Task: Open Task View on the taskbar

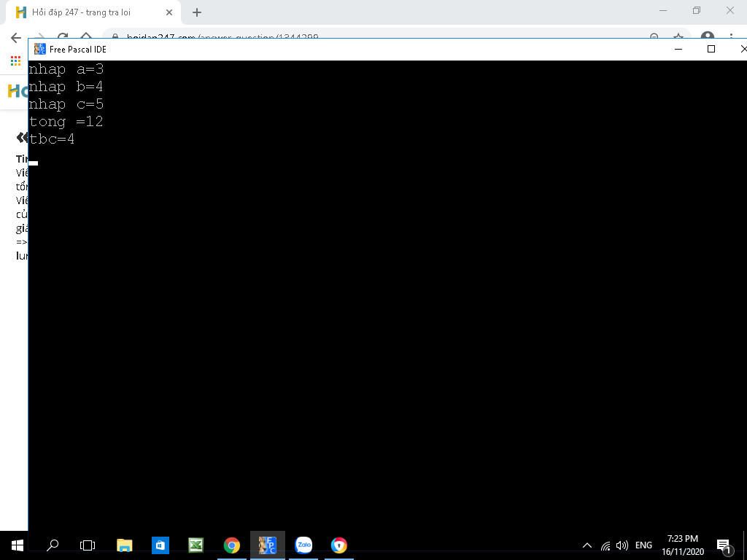Action: coord(88,545)
